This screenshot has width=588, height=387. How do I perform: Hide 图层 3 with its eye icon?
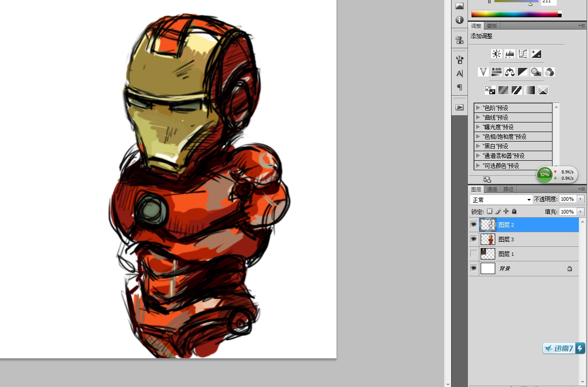pos(474,239)
